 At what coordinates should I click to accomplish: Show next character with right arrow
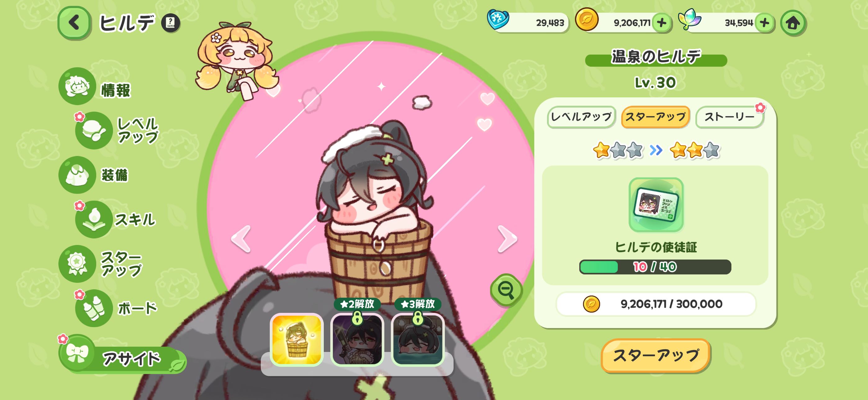click(x=507, y=239)
